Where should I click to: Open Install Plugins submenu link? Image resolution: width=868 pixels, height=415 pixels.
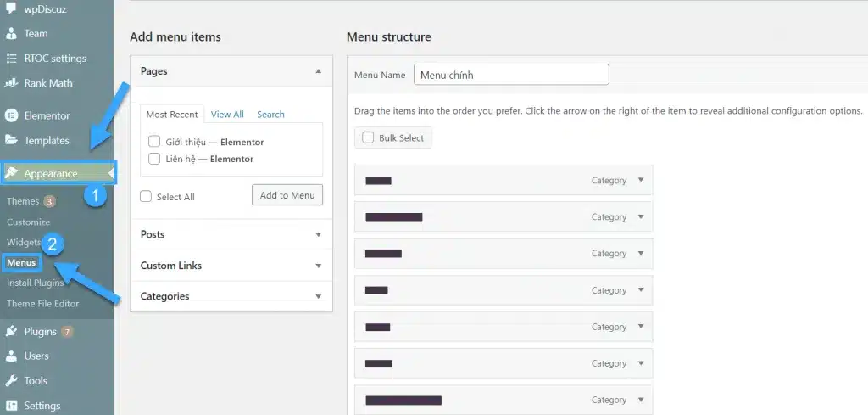coord(36,283)
